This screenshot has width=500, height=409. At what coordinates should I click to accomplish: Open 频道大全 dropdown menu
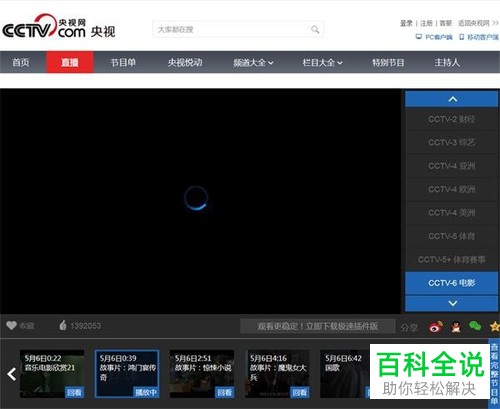pos(253,62)
